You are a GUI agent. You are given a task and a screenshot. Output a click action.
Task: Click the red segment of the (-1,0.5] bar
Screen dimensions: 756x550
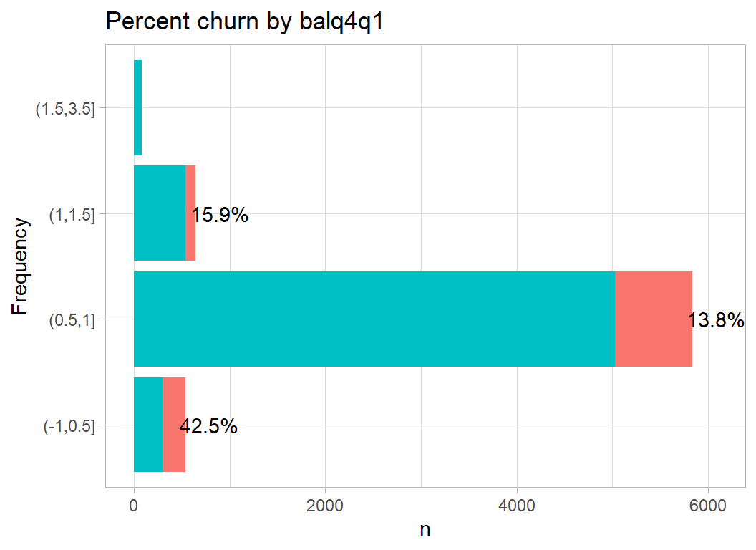tap(174, 425)
